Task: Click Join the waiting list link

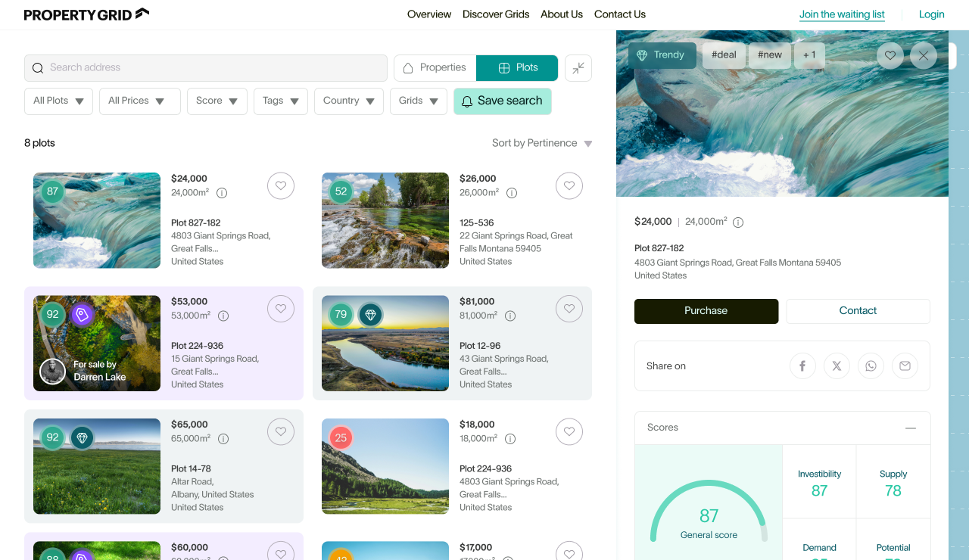Action: [x=842, y=14]
